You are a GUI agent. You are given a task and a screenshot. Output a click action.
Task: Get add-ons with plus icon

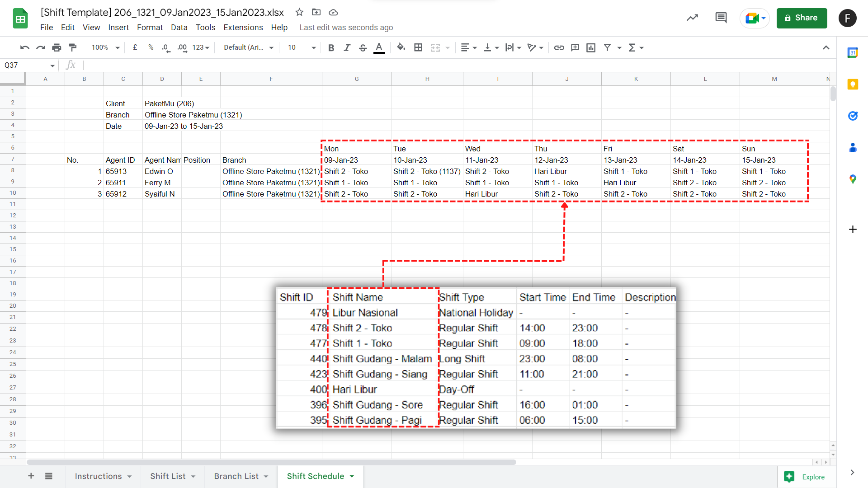click(x=853, y=229)
